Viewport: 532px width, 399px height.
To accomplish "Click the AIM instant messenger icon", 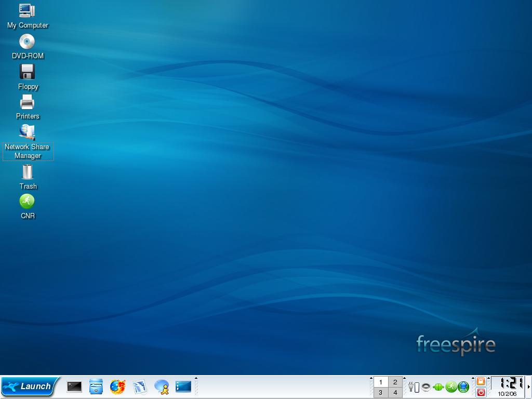I will pyautogui.click(x=162, y=387).
